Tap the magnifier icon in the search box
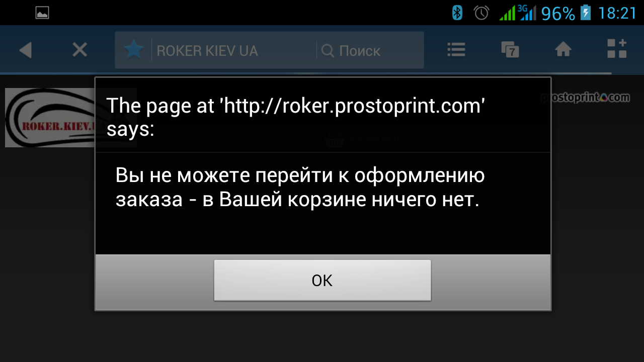 click(328, 50)
